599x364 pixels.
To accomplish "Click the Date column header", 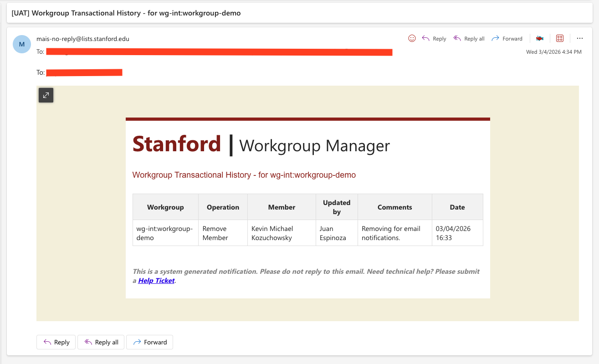I will click(457, 207).
